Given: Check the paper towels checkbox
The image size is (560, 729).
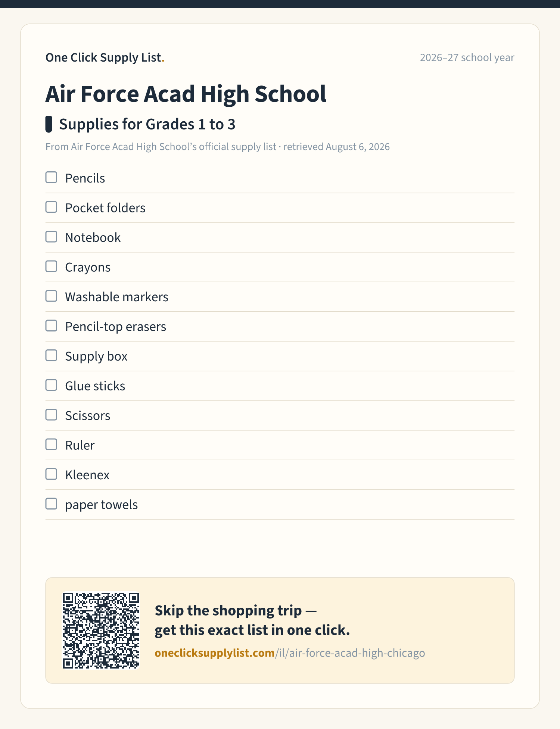Looking at the screenshot, I should pos(51,504).
